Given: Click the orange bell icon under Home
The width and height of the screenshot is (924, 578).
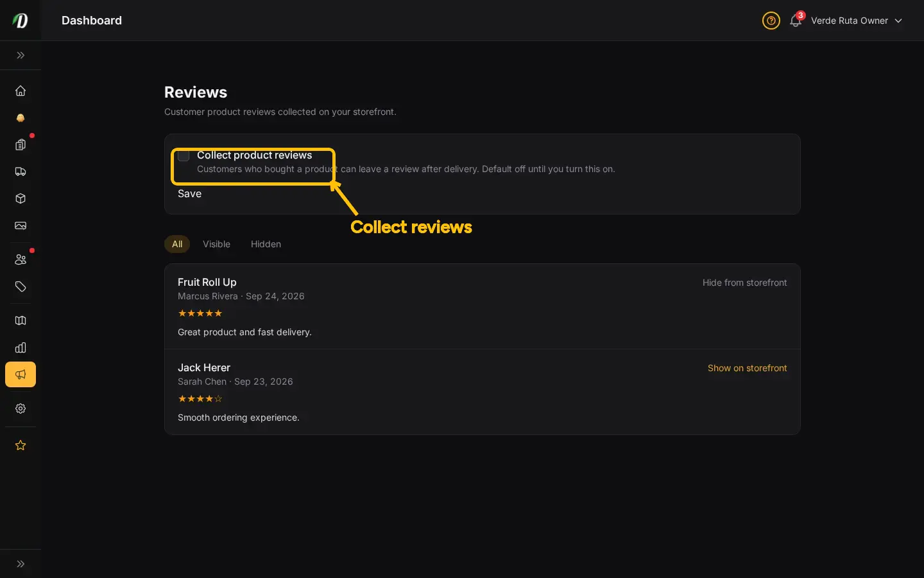Looking at the screenshot, I should pyautogui.click(x=21, y=118).
